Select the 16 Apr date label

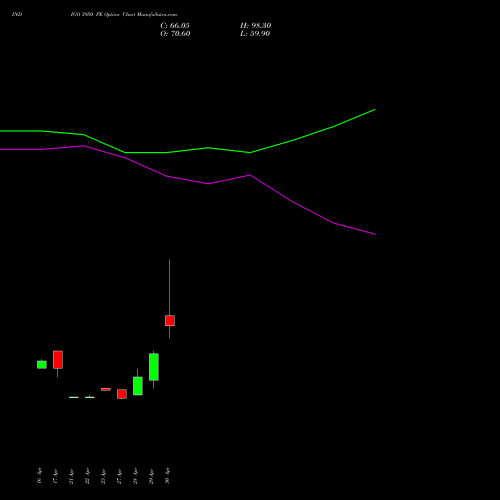point(40,476)
